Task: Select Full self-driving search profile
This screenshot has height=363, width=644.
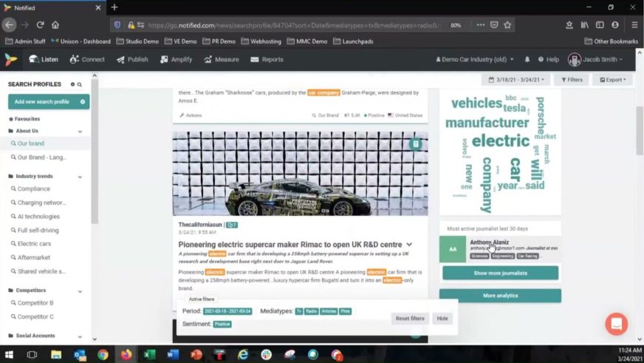Action: 35,230
